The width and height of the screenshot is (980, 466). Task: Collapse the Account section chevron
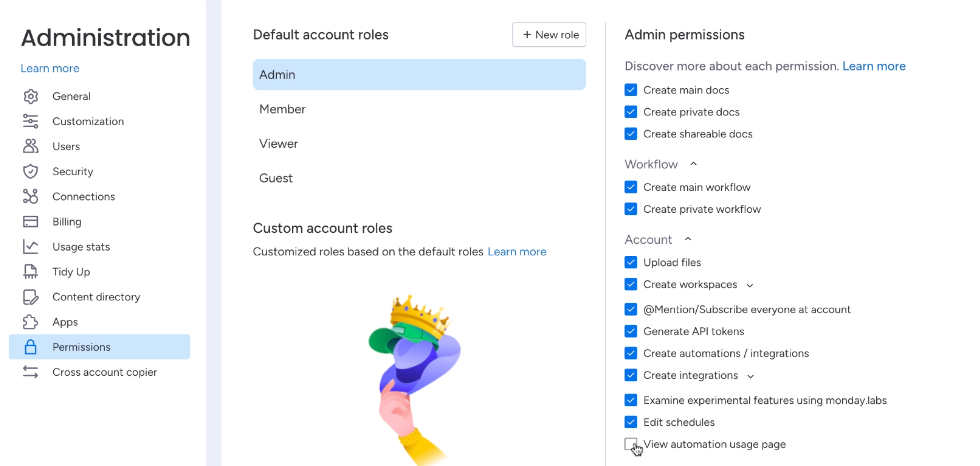(688, 239)
